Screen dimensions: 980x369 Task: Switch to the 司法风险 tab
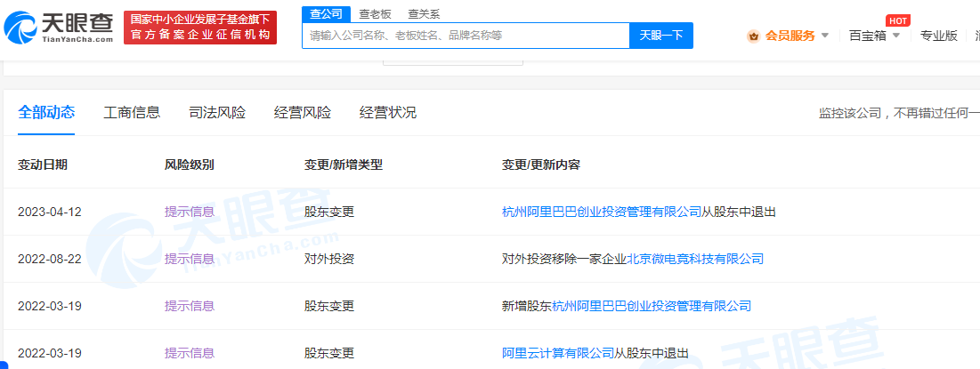tap(217, 113)
